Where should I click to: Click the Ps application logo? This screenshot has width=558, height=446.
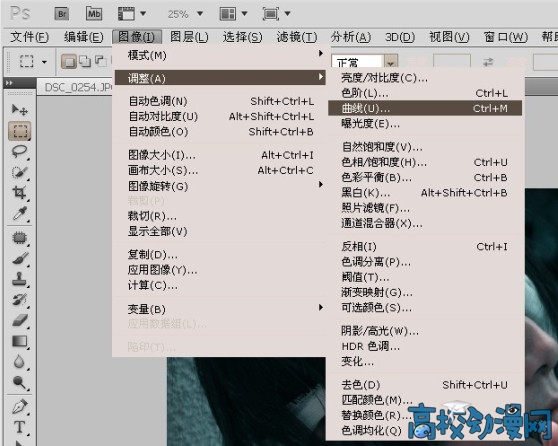coord(20,14)
